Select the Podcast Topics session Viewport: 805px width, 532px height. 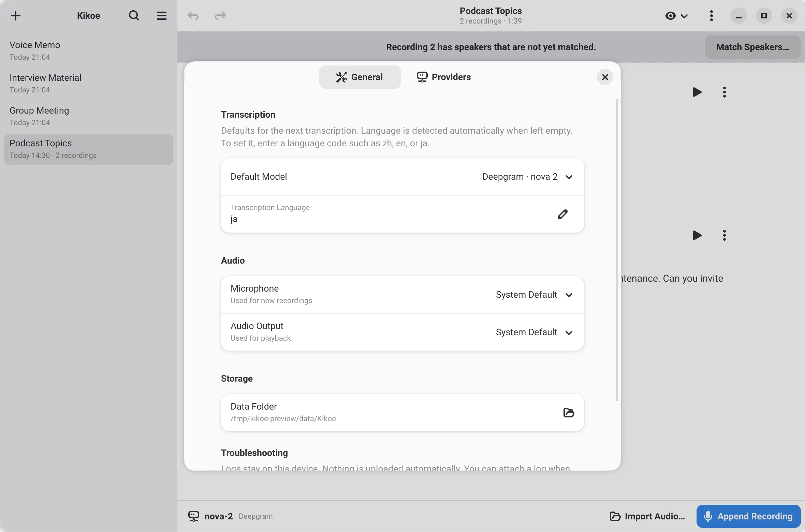tap(89, 149)
